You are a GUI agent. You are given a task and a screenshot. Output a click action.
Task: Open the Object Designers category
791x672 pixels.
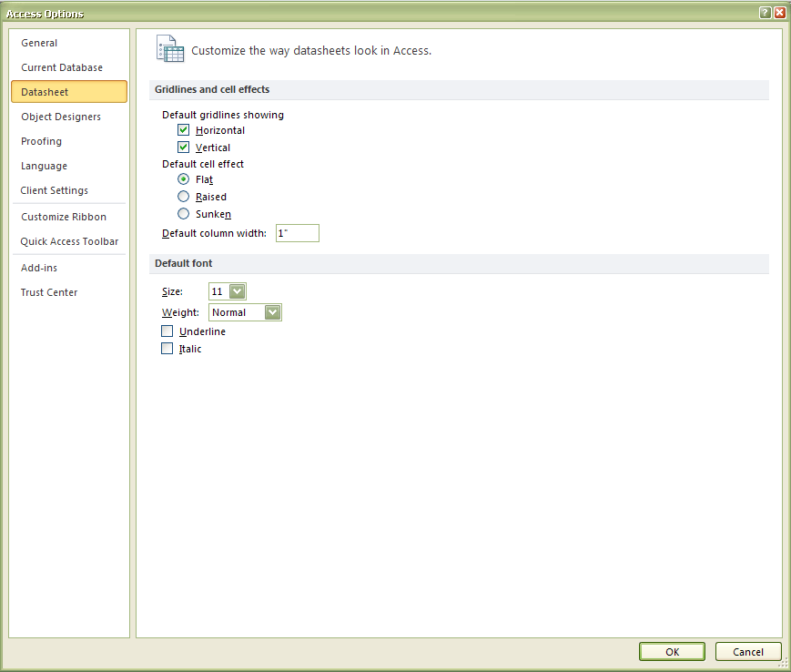coord(69,117)
